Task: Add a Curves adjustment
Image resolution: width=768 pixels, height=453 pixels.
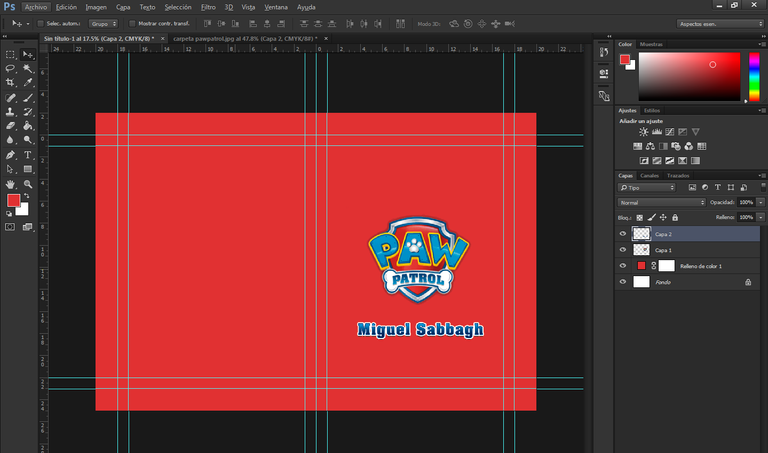Action: [x=670, y=132]
